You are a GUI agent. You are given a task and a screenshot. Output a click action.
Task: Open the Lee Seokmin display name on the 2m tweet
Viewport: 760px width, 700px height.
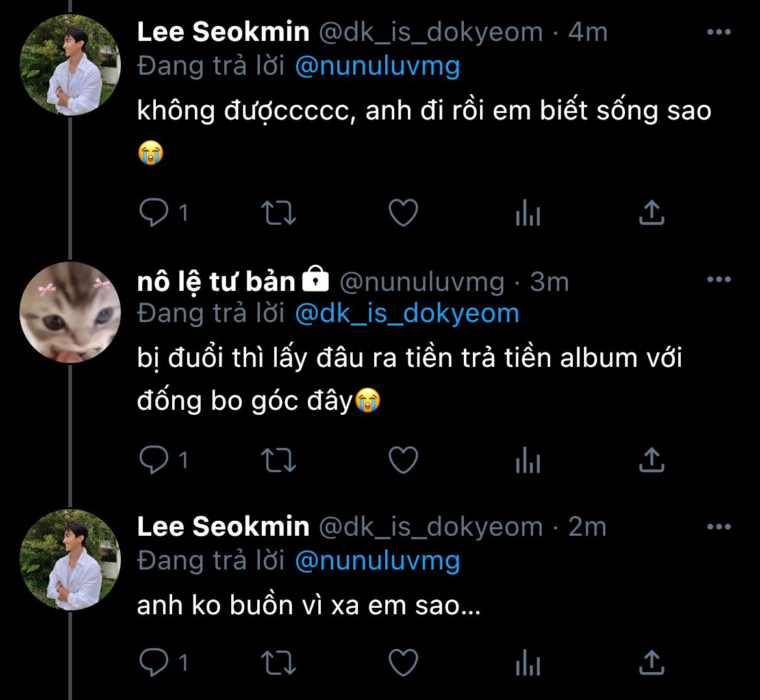click(223, 527)
